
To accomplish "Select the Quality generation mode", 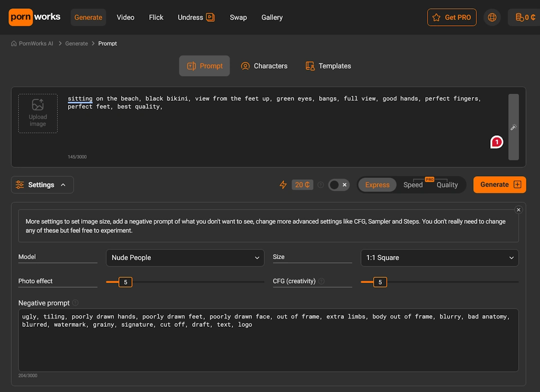I will (x=447, y=185).
